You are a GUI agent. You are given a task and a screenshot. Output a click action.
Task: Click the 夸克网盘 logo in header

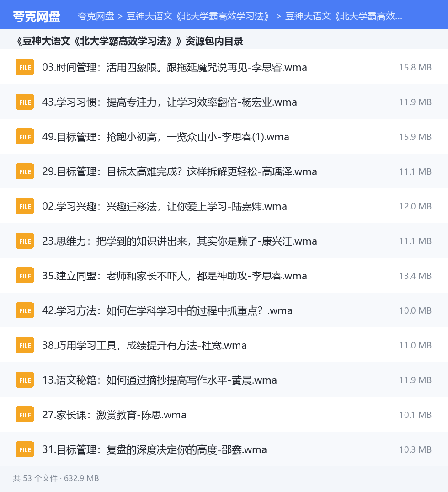tap(37, 16)
